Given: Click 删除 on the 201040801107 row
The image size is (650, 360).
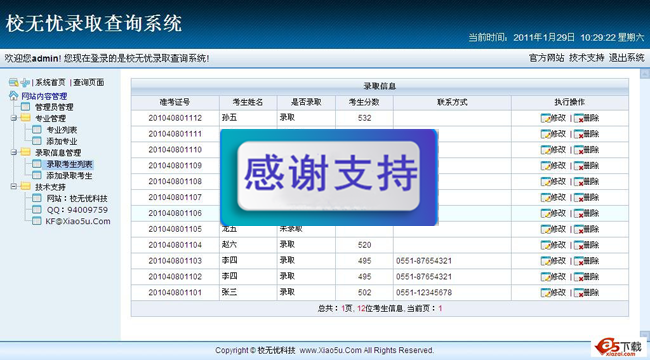Looking at the screenshot, I should 587,197.
